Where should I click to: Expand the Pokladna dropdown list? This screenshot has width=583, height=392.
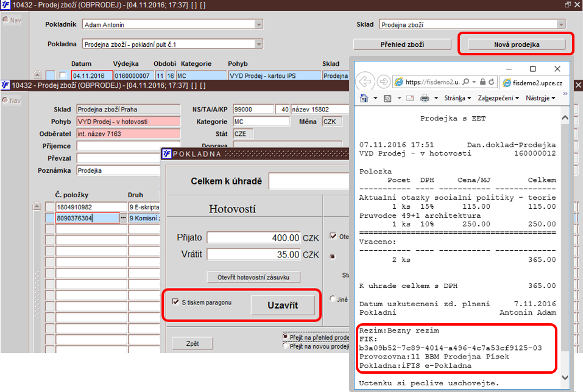point(258,44)
